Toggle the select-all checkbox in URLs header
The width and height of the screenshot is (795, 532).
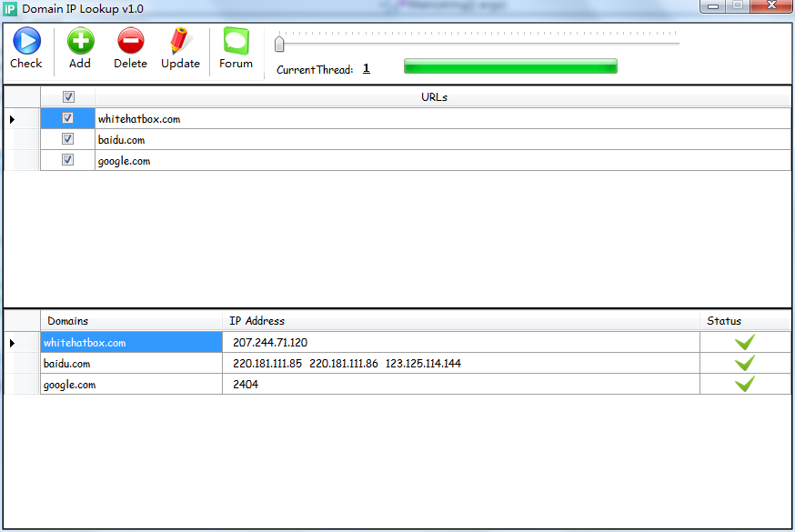68,96
